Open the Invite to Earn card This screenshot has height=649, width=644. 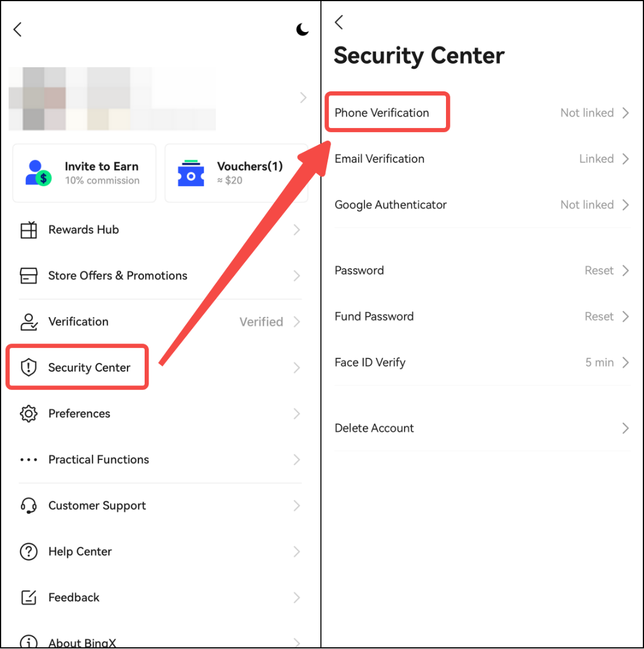pyautogui.click(x=84, y=173)
